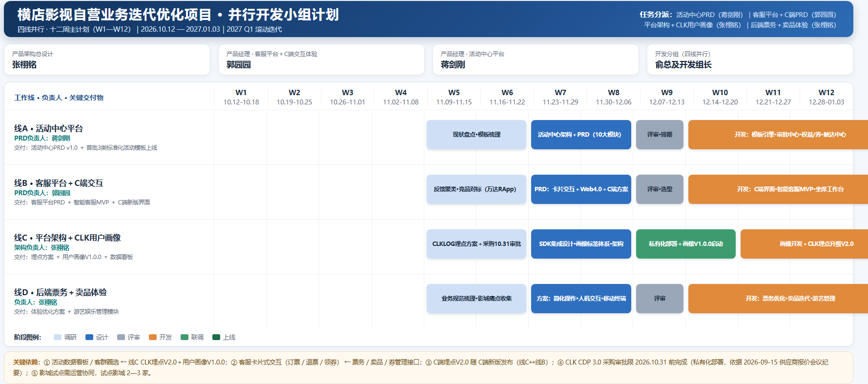Click the 调研 legend color swatch
Viewport: 868px width, 384px height.
pos(58,337)
